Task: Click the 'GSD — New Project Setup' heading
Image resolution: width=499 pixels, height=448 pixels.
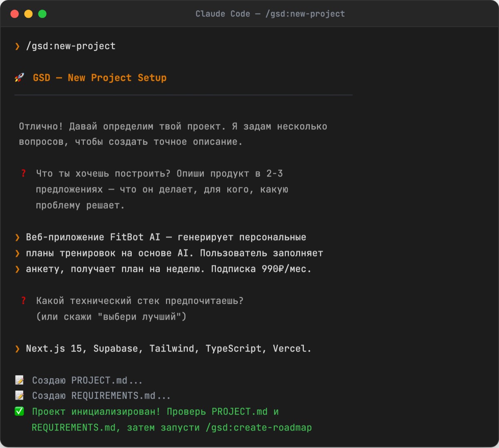Action: pos(99,77)
